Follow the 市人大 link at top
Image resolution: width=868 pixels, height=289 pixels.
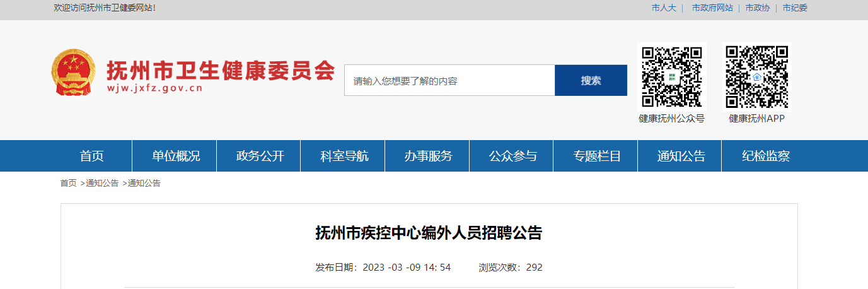(663, 8)
